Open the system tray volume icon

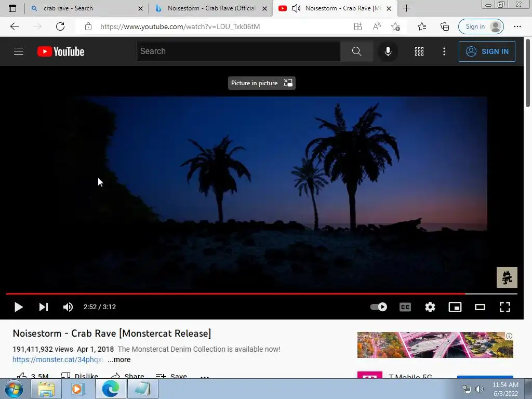click(x=480, y=389)
